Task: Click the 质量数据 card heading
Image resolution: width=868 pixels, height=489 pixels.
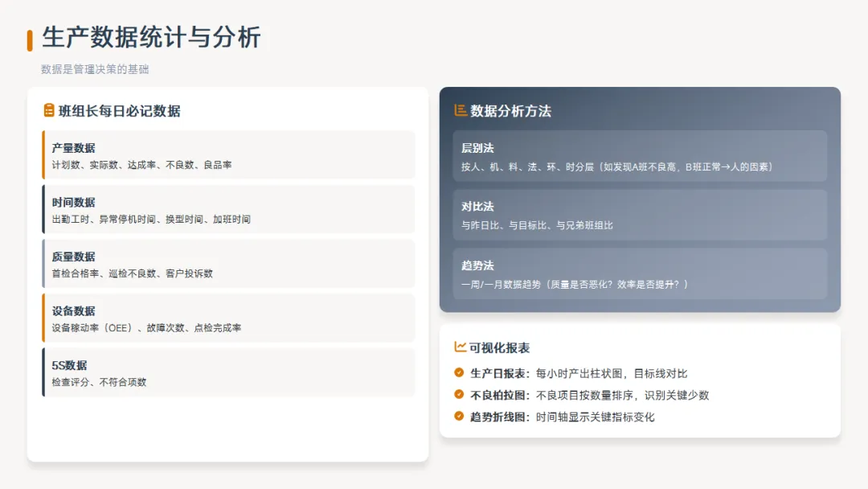Action: tap(74, 257)
